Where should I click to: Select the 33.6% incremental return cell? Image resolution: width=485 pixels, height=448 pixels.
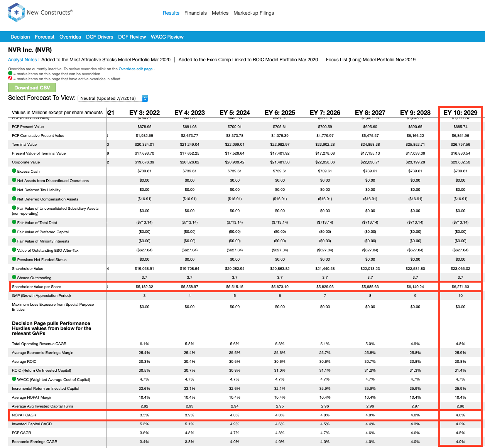(x=144, y=389)
